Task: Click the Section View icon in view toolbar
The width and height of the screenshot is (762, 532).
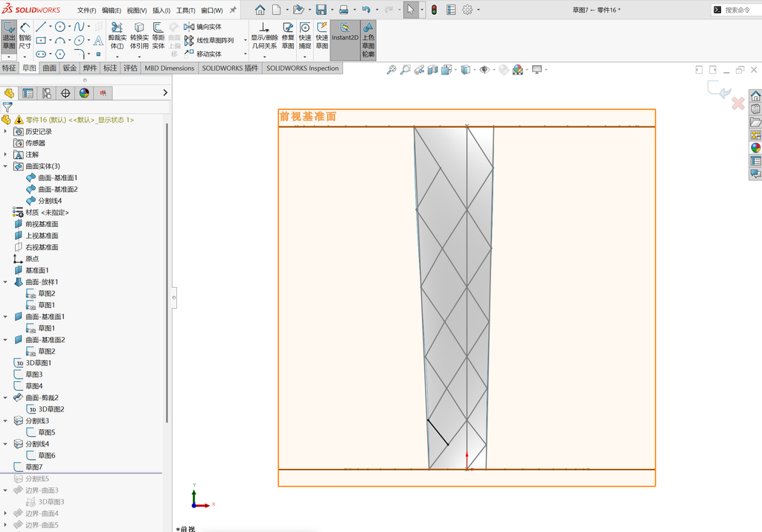Action: pyautogui.click(x=432, y=70)
